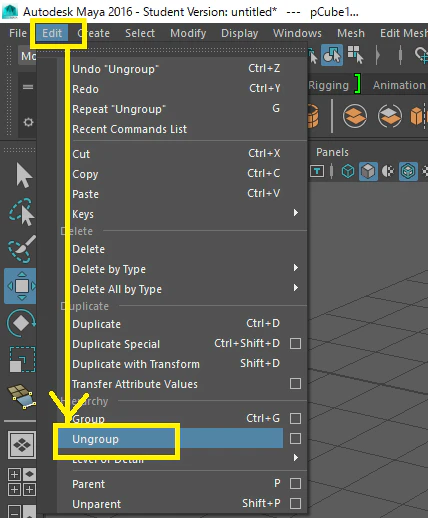Expand Delete All by Type submenu
The width and height of the screenshot is (428, 518).
pyautogui.click(x=296, y=288)
